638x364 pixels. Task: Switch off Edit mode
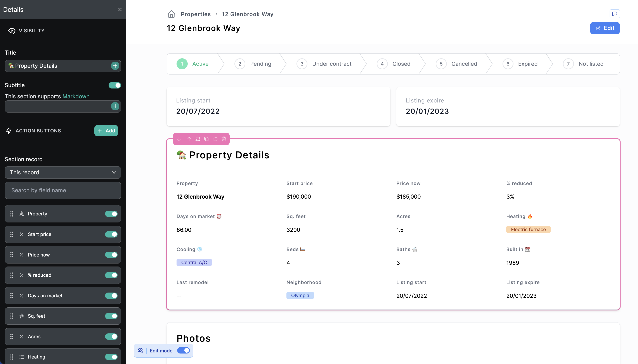tap(184, 350)
